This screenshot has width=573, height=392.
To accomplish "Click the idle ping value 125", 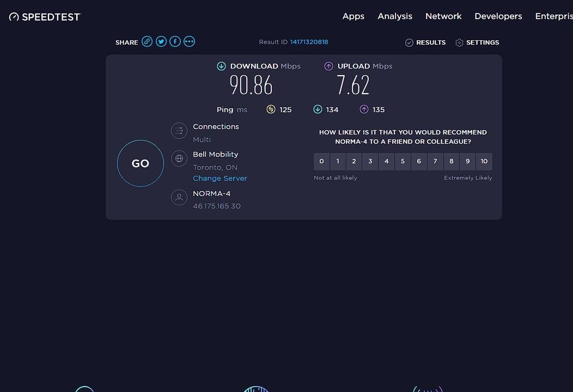I will pyautogui.click(x=285, y=109).
